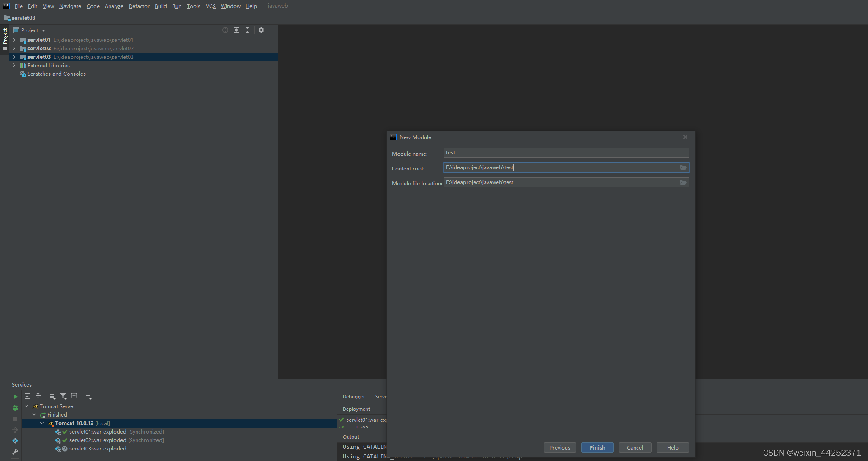Switch to the Debugger tab
868x461 pixels.
(353, 397)
